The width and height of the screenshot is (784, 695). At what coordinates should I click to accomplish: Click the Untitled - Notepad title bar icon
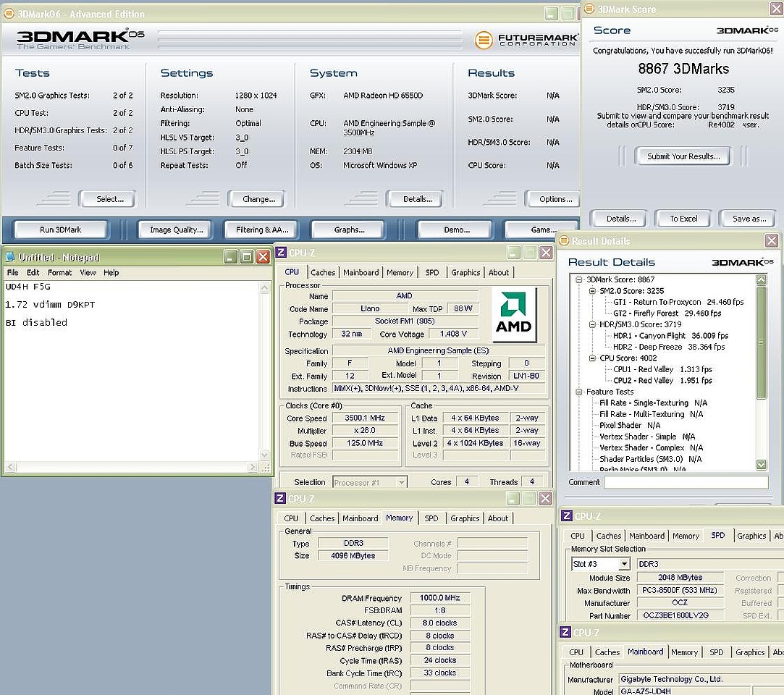pos(9,257)
